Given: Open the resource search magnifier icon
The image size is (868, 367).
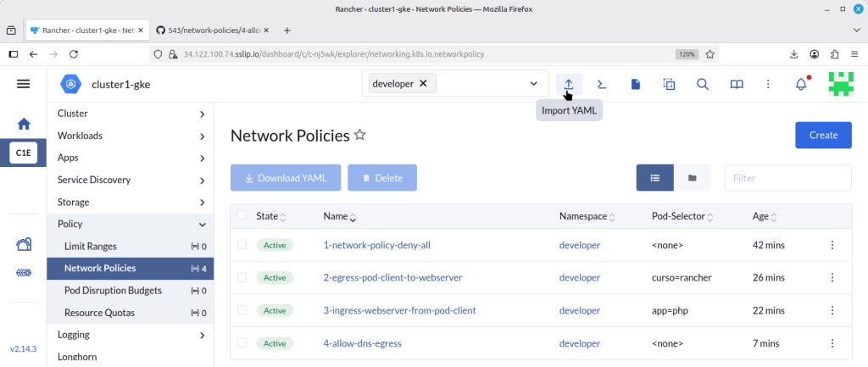Looking at the screenshot, I should tap(703, 84).
